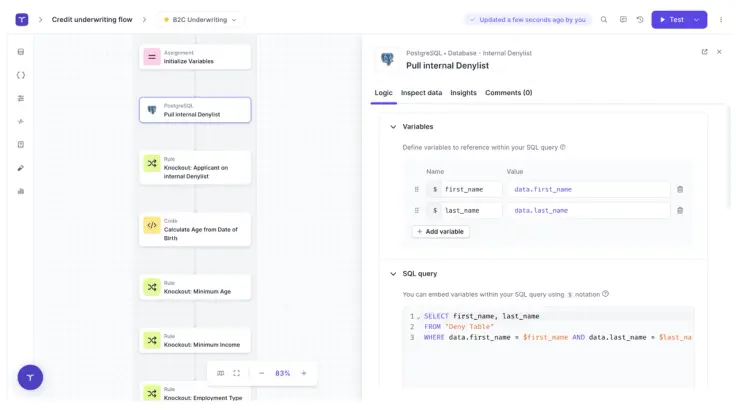Screen dimensions: 736x410
Task: Zoom in the canvas with plus button
Action: coord(304,373)
